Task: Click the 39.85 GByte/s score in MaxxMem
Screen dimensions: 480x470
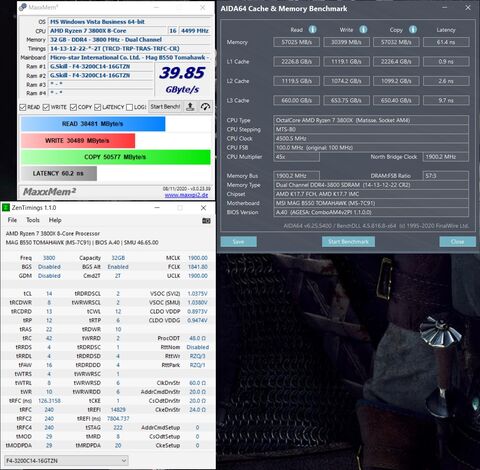Action: tap(182, 79)
